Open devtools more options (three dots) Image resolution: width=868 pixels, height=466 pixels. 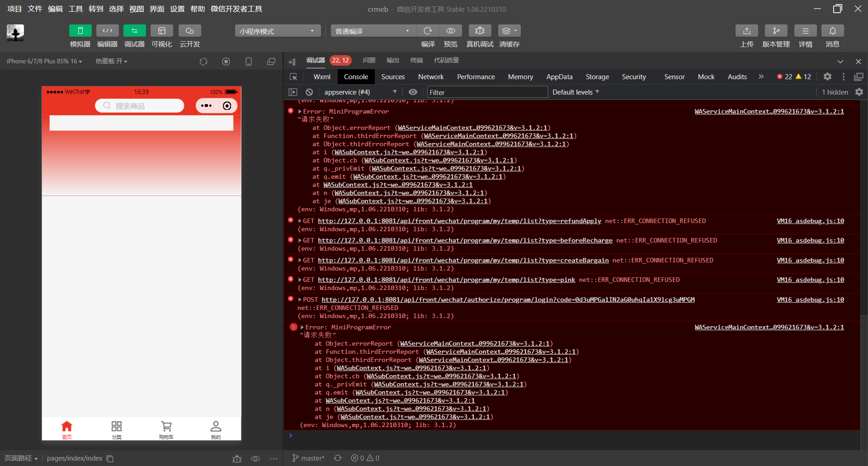click(843, 76)
